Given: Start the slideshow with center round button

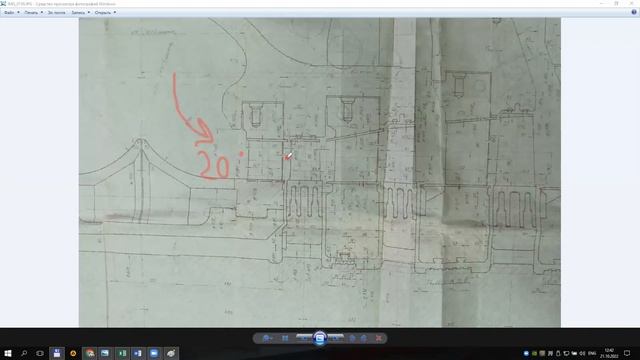Looking at the screenshot, I should click(x=320, y=338).
